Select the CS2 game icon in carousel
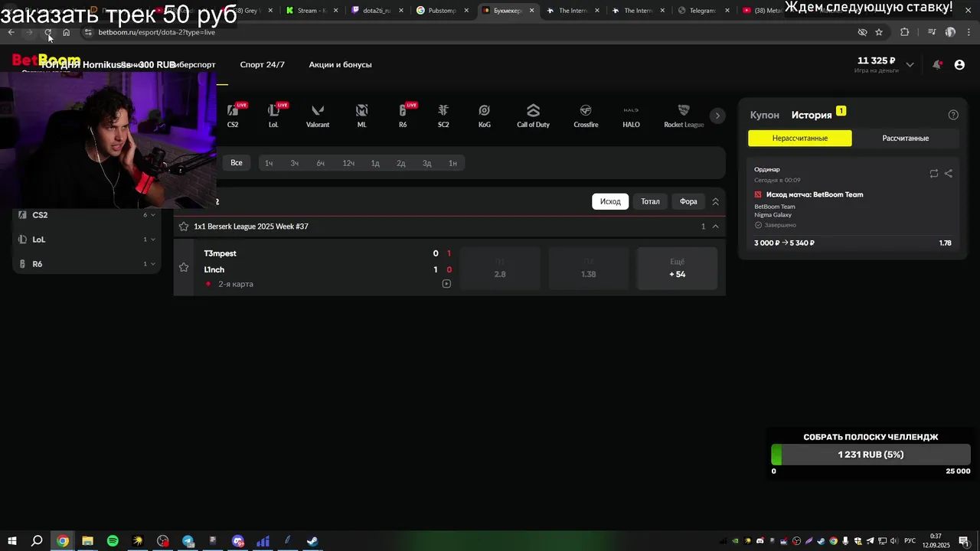This screenshot has width=980, height=551. coord(233,116)
